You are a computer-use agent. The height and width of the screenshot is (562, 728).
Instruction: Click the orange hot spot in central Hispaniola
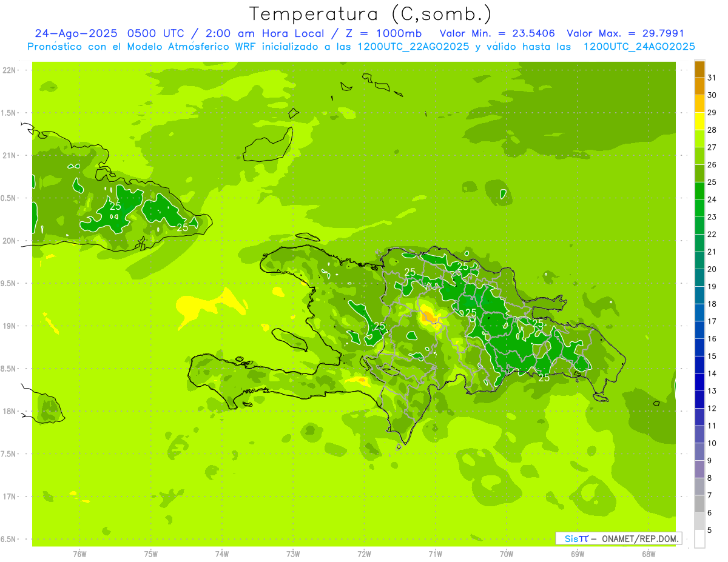(428, 316)
